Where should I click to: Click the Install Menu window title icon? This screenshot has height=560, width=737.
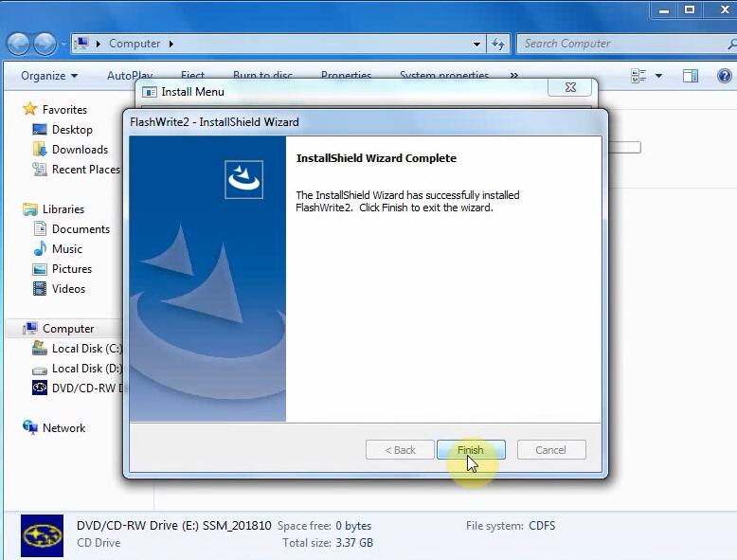point(150,92)
